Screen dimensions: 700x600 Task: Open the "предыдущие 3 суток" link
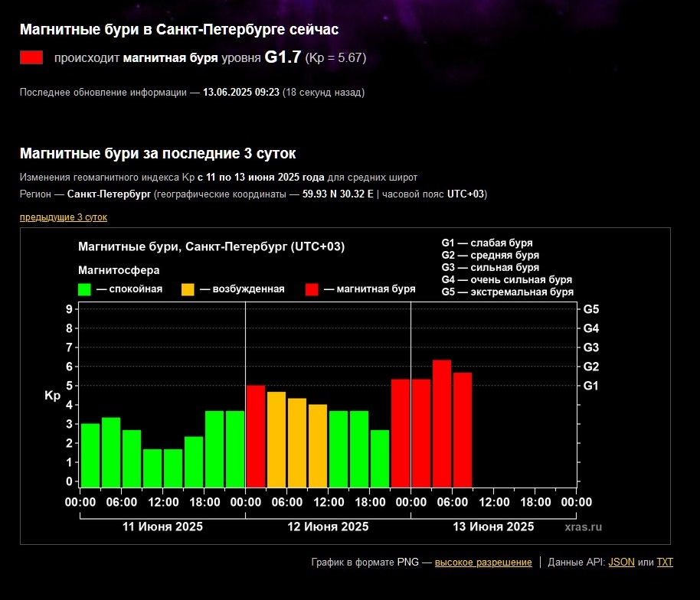tap(64, 217)
